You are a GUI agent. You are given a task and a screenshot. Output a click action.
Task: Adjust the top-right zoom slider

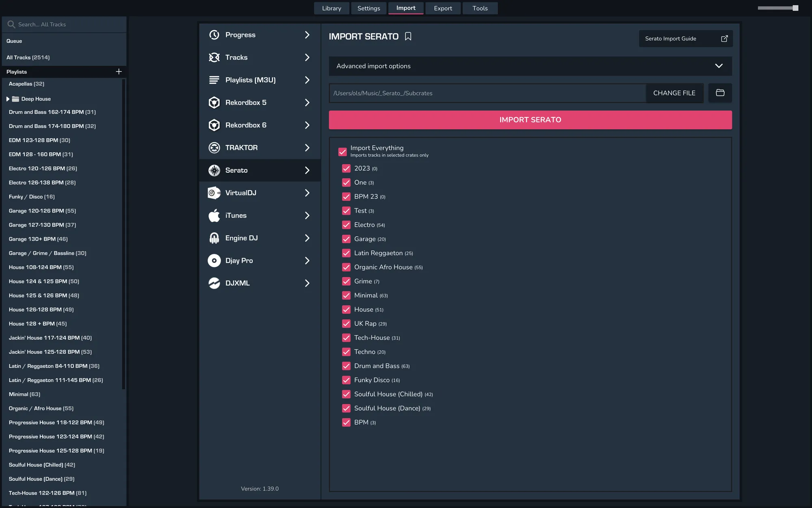point(795,8)
